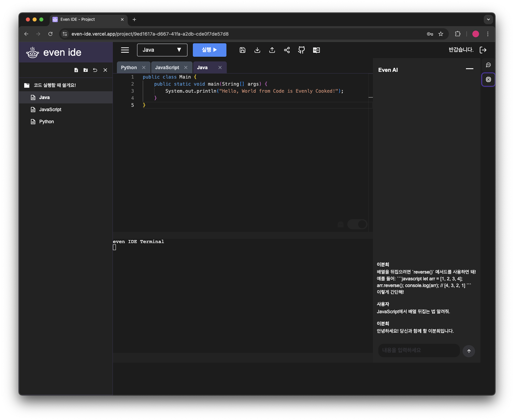Click inside the even IDE Terminal
The height and width of the screenshot is (420, 514).
click(243, 296)
